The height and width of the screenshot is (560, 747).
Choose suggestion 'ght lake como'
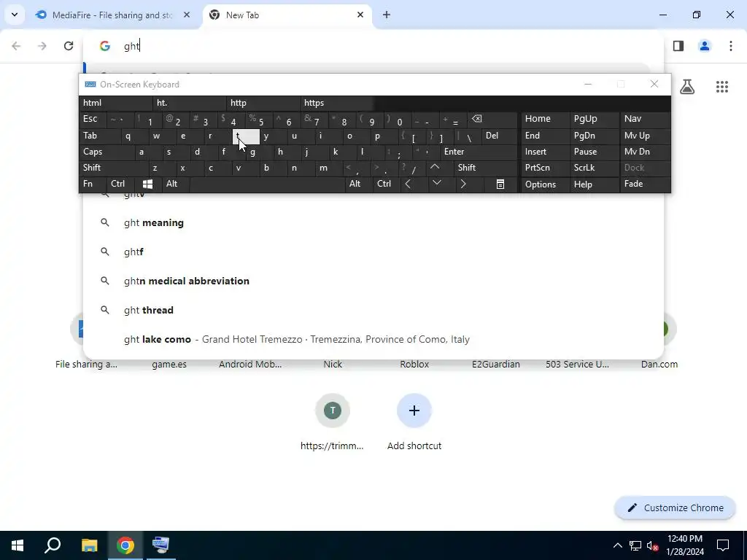click(373, 340)
